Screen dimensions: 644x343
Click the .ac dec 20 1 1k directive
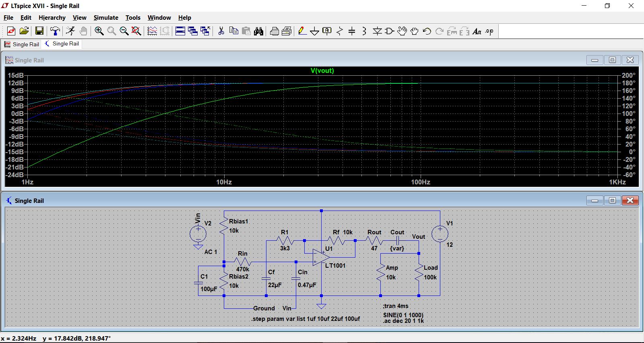(403, 321)
